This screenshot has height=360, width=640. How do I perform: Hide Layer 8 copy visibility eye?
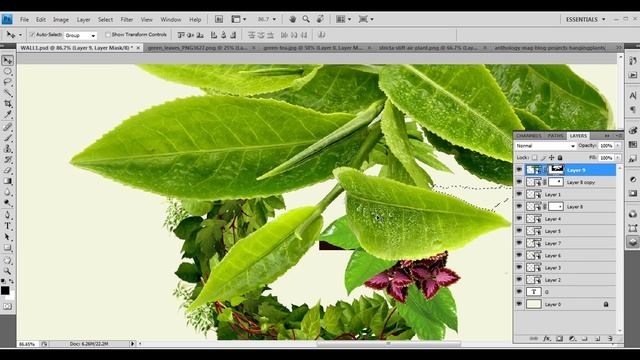point(519,182)
